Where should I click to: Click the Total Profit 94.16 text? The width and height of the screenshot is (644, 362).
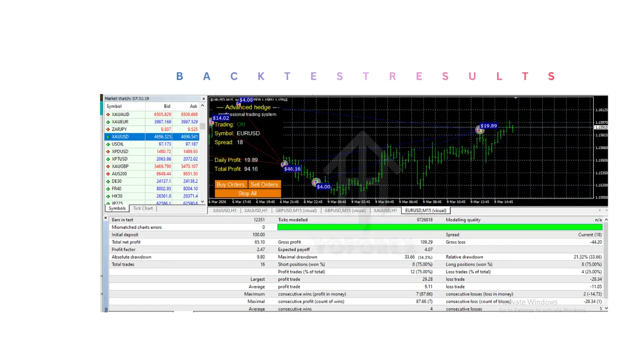click(236, 169)
